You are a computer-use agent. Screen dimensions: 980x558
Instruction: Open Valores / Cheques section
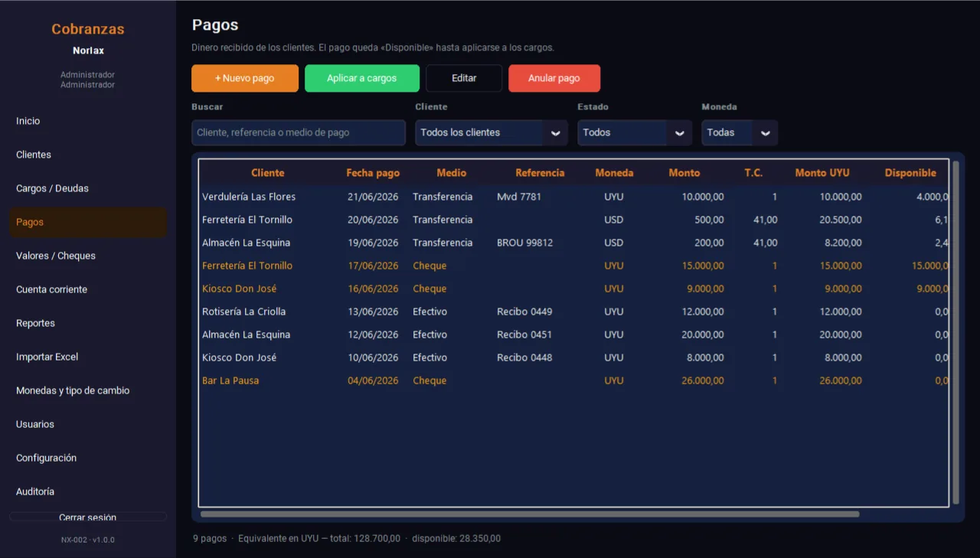point(88,256)
